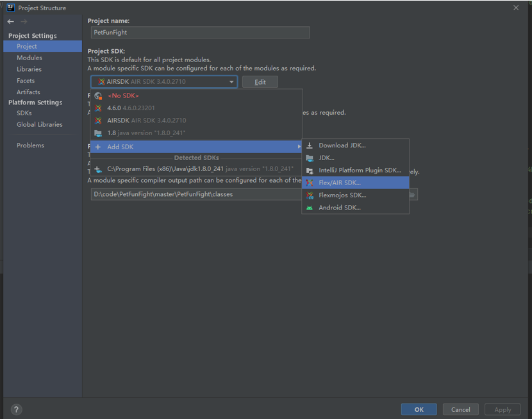Click the Flexmojos SDK icon
Viewport: 532px width, 419px height.
click(x=310, y=195)
